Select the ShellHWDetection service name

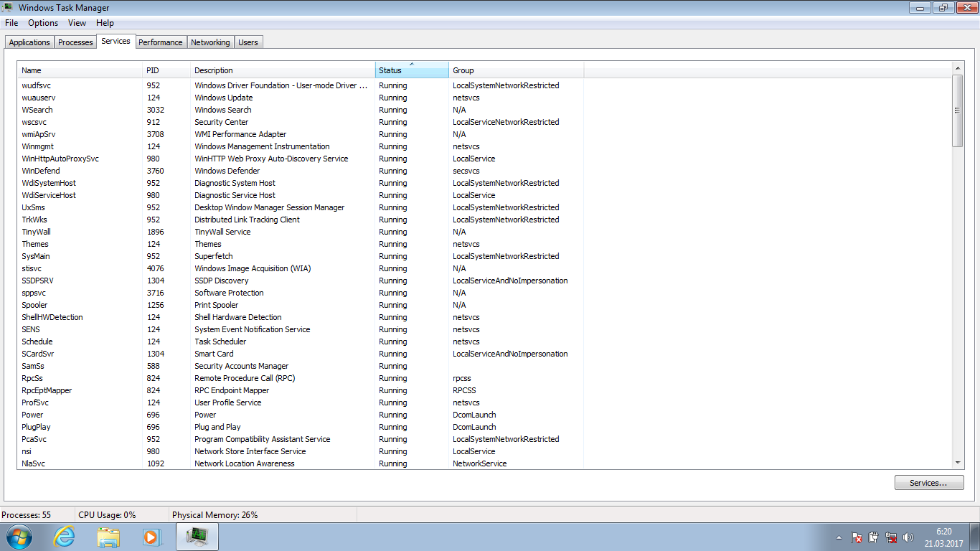pyautogui.click(x=52, y=317)
